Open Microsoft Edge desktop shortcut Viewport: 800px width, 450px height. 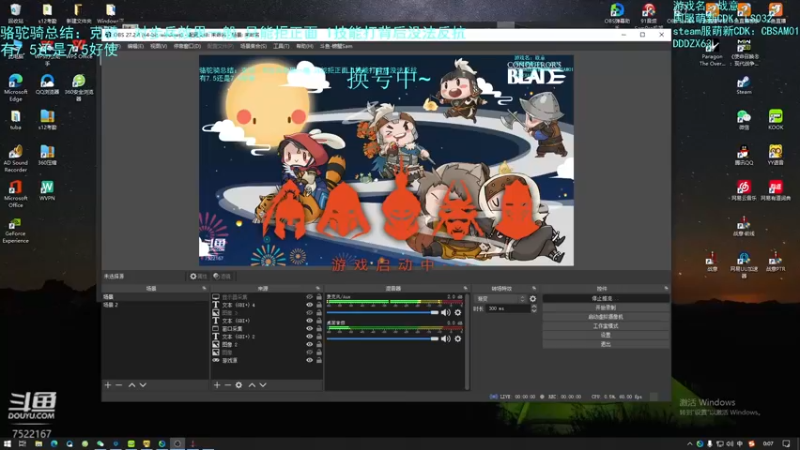coord(15,88)
